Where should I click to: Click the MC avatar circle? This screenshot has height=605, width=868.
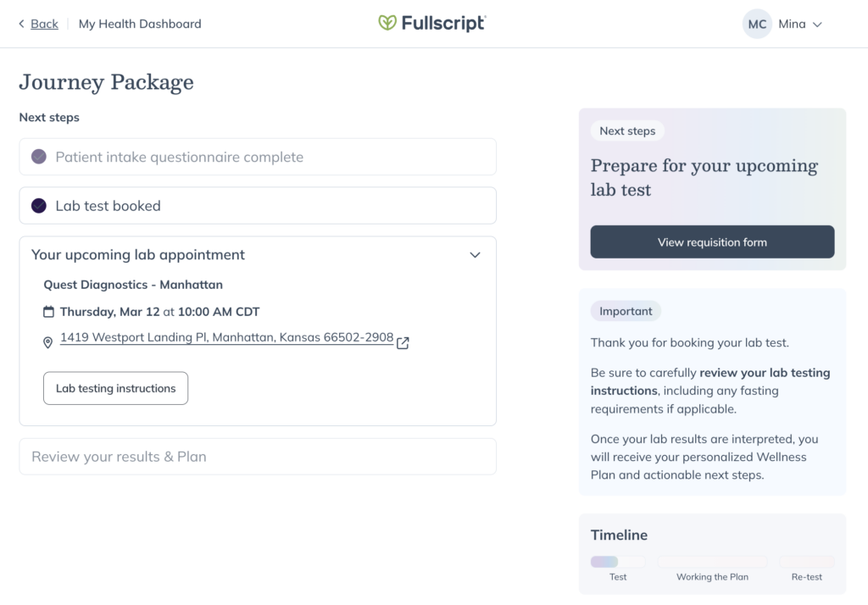(x=757, y=24)
